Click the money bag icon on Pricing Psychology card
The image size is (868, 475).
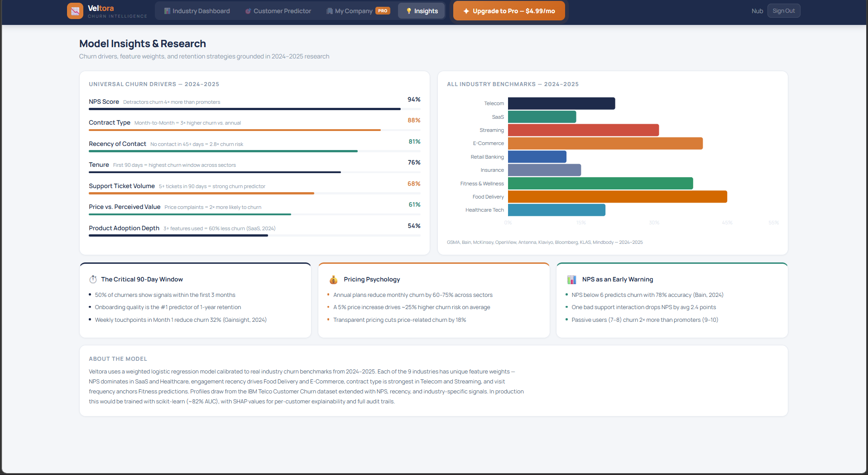point(334,279)
